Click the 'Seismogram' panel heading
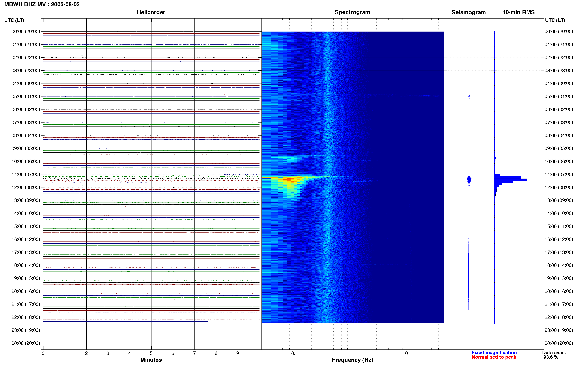 (468, 12)
